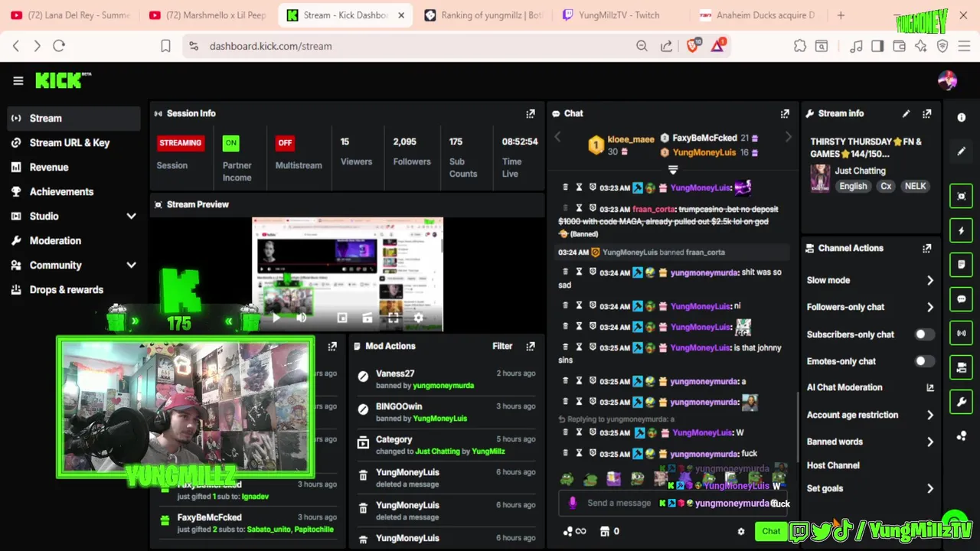Click the channel points icon below message box
This screenshot has height=551, width=980.
[574, 531]
